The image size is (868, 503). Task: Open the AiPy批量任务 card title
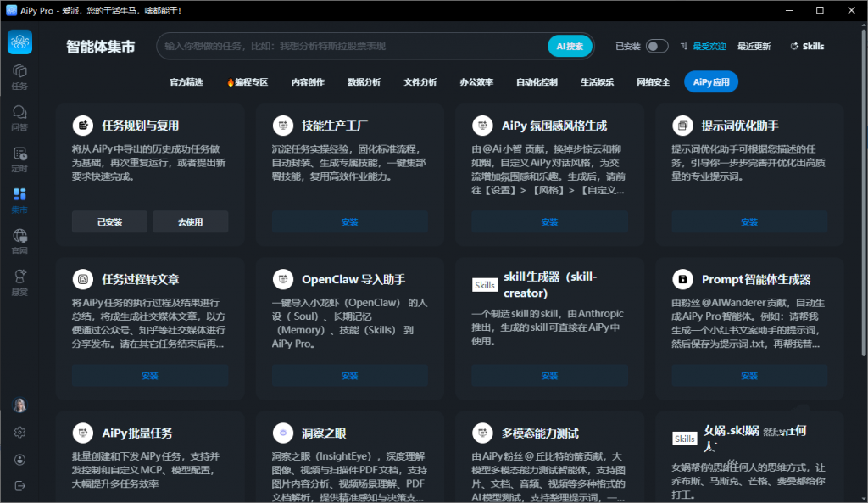(x=137, y=433)
